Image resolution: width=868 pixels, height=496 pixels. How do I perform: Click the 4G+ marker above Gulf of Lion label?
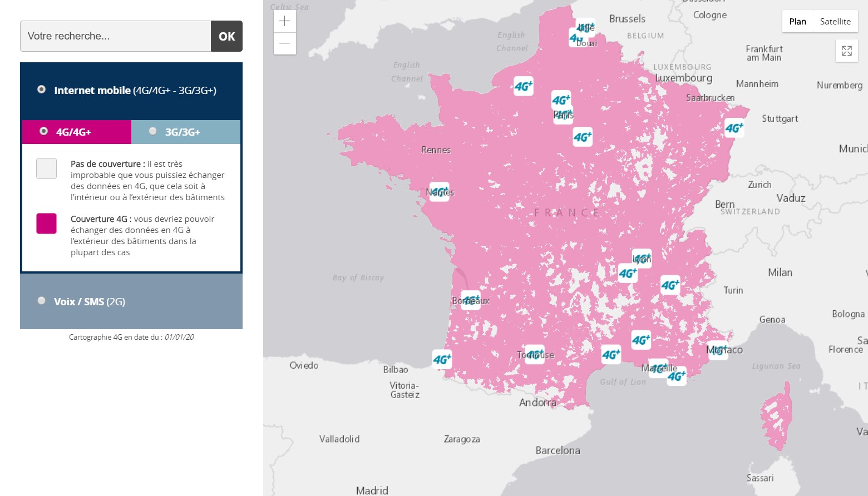pos(611,354)
